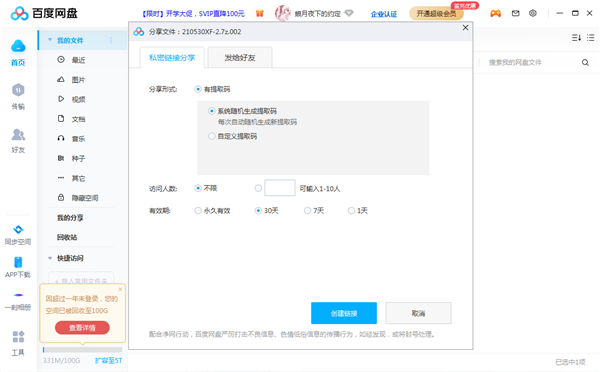Click 查看详情 red button
The image size is (600, 372).
coord(82,328)
